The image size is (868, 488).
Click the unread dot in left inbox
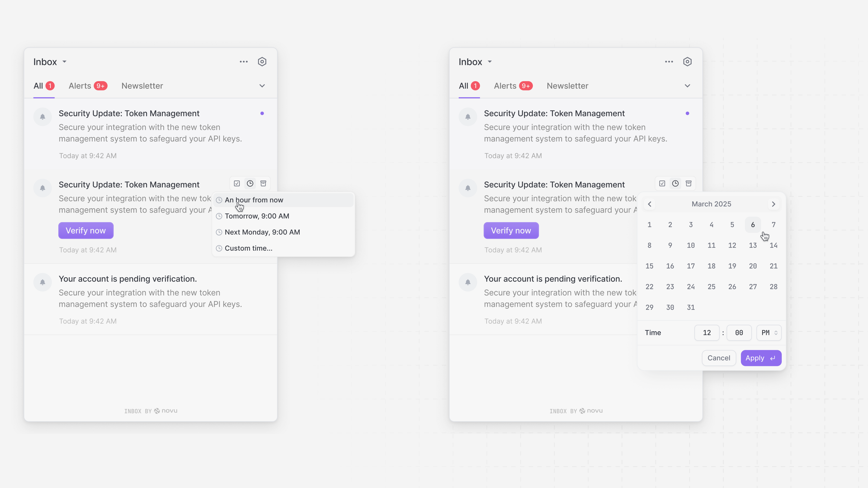tap(262, 113)
